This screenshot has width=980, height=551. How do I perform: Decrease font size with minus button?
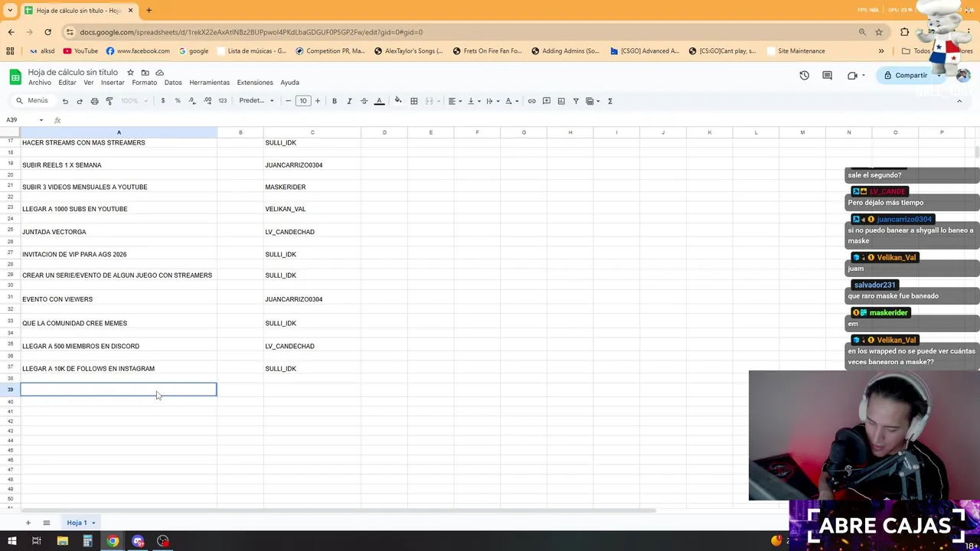pos(288,101)
